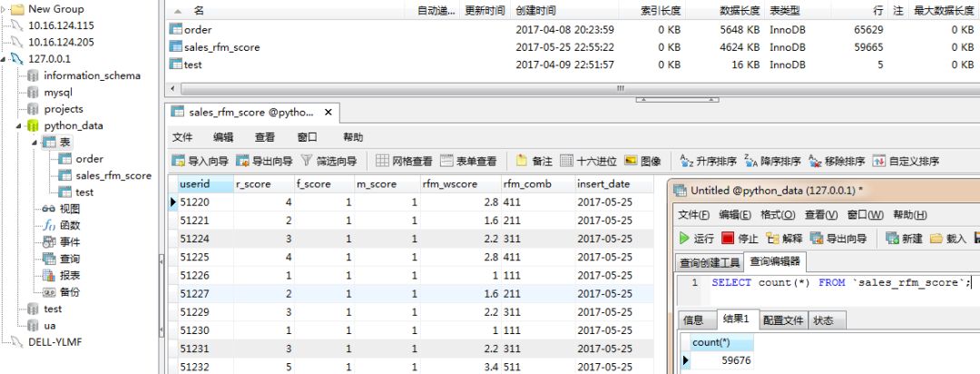Open the 备份 backup node
980x374 pixels.
click(x=69, y=292)
